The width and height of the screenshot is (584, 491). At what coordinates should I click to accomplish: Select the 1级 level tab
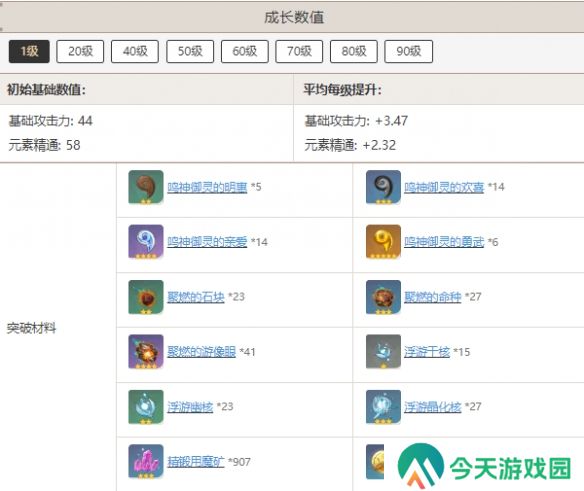tap(29, 51)
